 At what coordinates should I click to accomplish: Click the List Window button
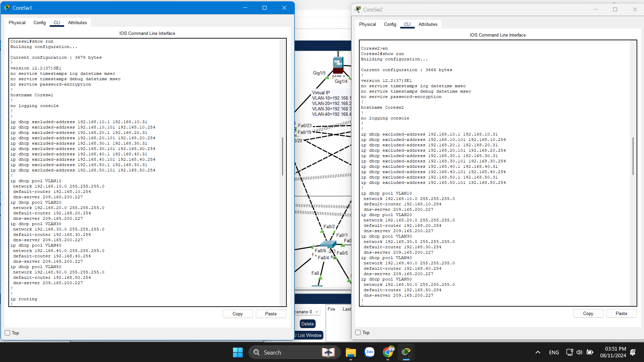(309, 335)
